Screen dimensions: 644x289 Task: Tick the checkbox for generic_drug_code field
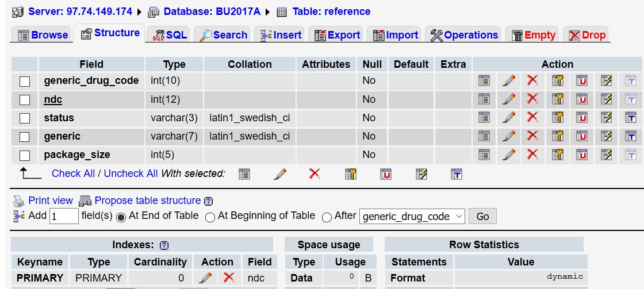[25, 82]
